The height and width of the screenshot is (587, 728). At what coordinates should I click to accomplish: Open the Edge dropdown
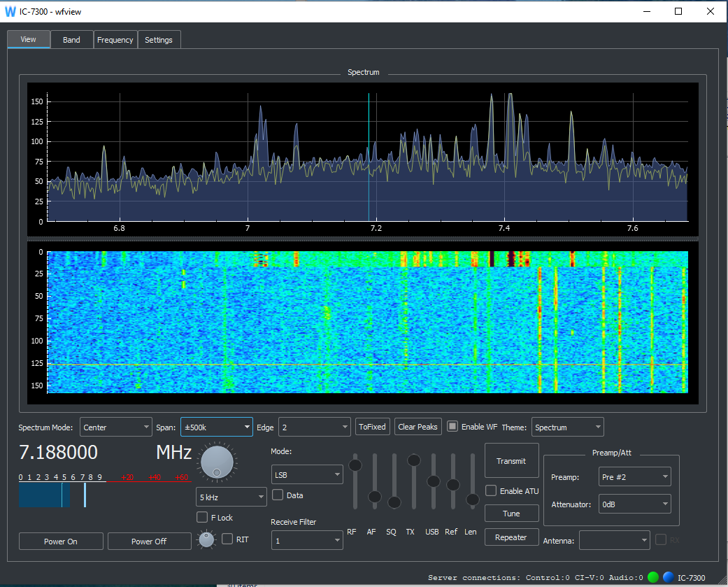[x=314, y=427]
